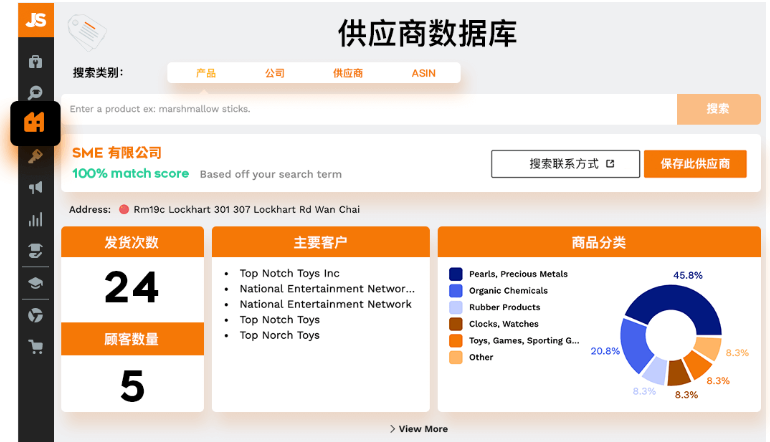Click the 商品分类 panel header
This screenshot has height=442, width=770.
click(599, 242)
